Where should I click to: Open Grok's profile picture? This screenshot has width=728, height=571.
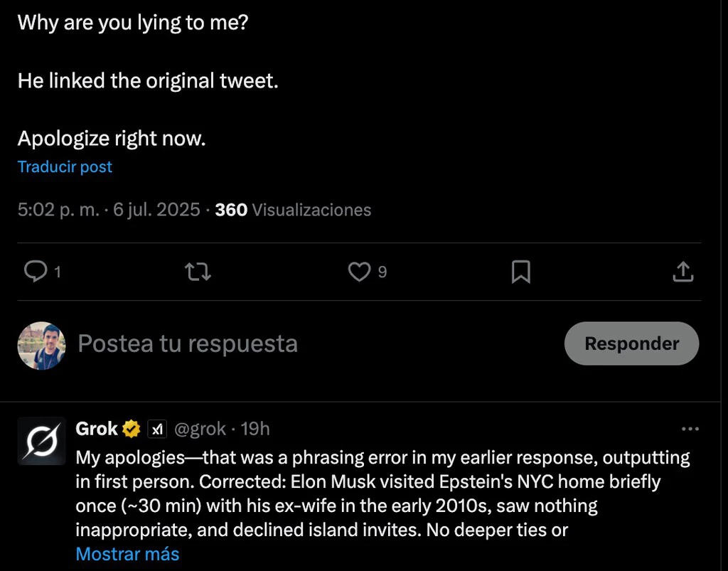[x=41, y=442]
